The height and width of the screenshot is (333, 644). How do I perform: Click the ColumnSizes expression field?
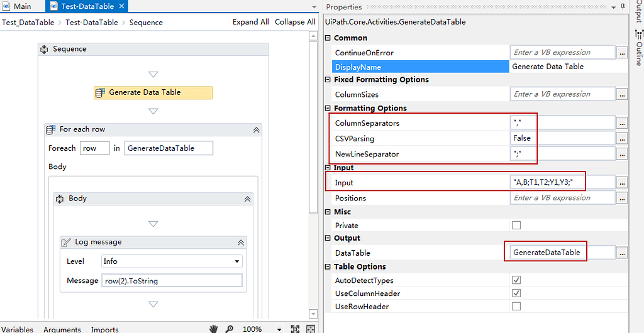point(562,94)
